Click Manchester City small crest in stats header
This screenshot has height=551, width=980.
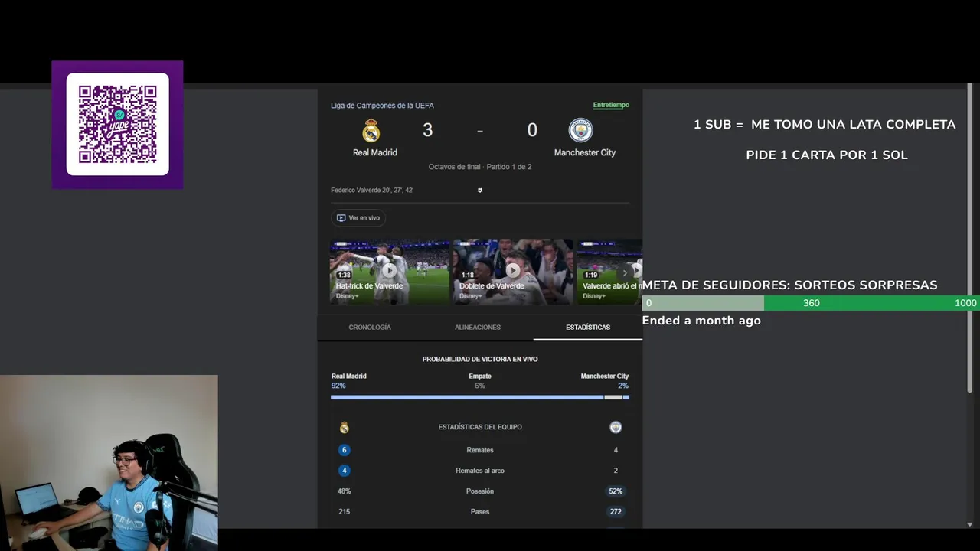tap(616, 427)
